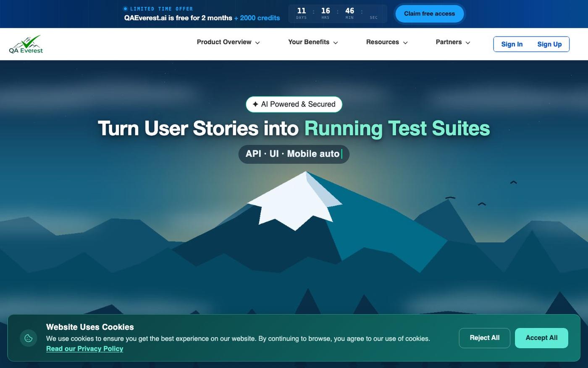Click the countdown minutes value 46

[349, 11]
